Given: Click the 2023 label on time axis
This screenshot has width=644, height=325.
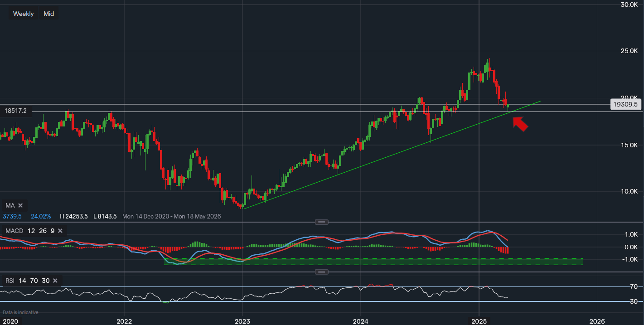Looking at the screenshot, I should click(x=242, y=321).
